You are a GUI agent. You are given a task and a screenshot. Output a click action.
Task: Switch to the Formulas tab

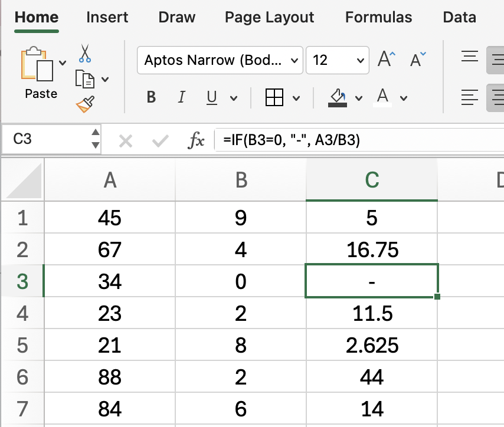coord(378,17)
